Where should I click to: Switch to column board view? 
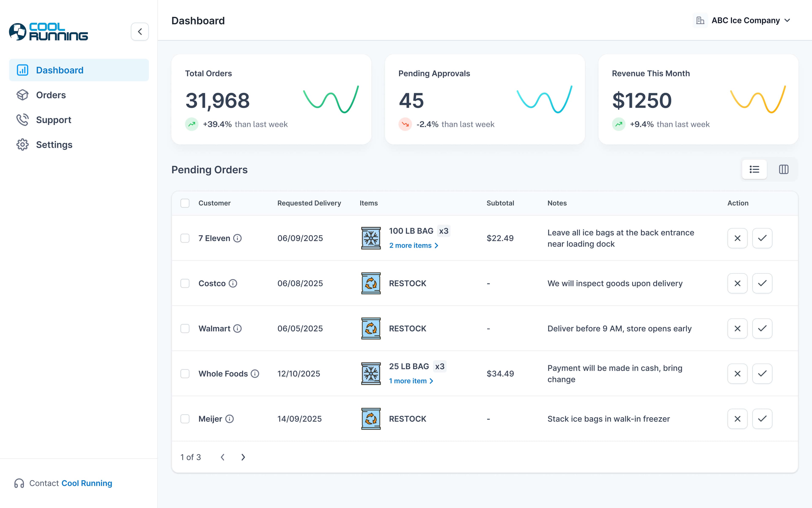coord(783,169)
